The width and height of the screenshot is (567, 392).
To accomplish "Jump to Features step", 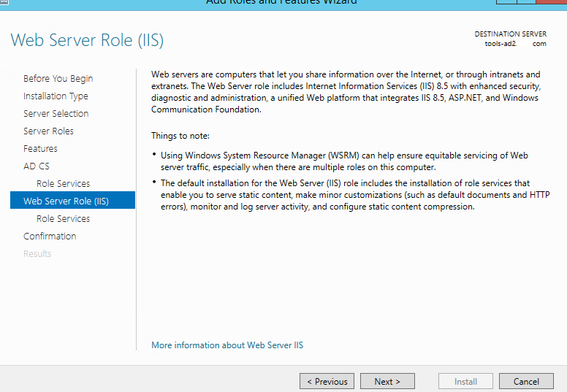I will [40, 148].
